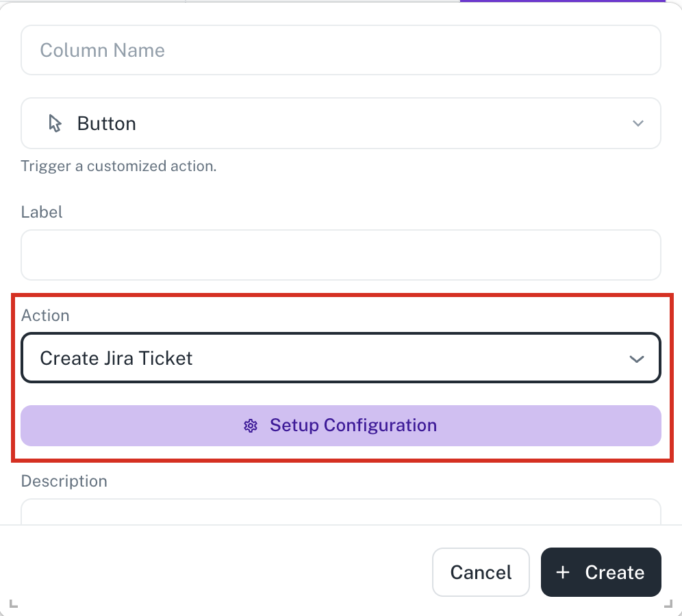This screenshot has width=682, height=616.
Task: Click the Action field caption
Action: click(45, 315)
